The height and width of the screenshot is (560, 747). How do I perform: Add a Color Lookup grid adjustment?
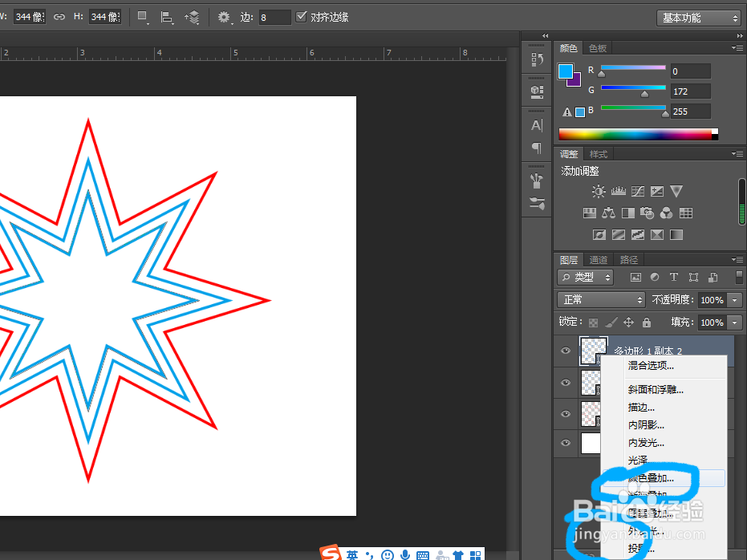click(685, 213)
